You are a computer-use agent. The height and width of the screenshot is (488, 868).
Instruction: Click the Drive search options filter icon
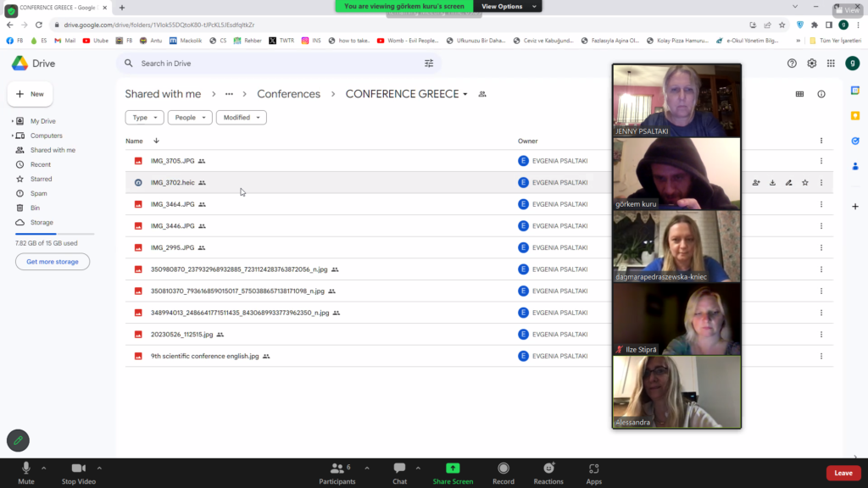(429, 64)
